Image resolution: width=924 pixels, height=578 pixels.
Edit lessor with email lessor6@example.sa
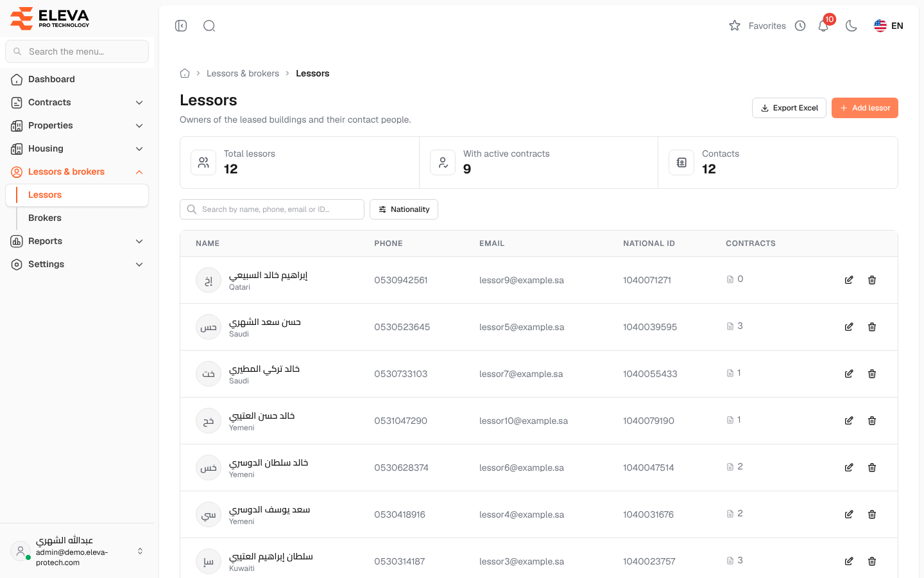pyautogui.click(x=849, y=468)
